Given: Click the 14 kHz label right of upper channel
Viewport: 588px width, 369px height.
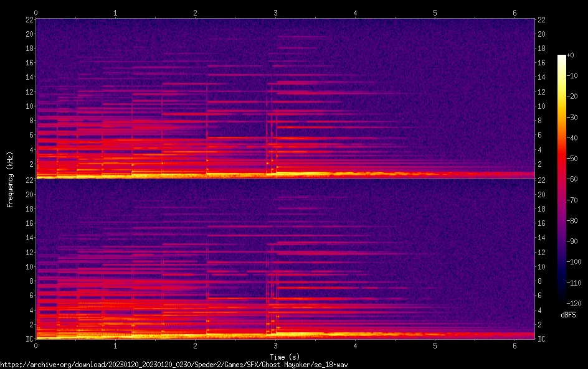Looking at the screenshot, I should 542,77.
